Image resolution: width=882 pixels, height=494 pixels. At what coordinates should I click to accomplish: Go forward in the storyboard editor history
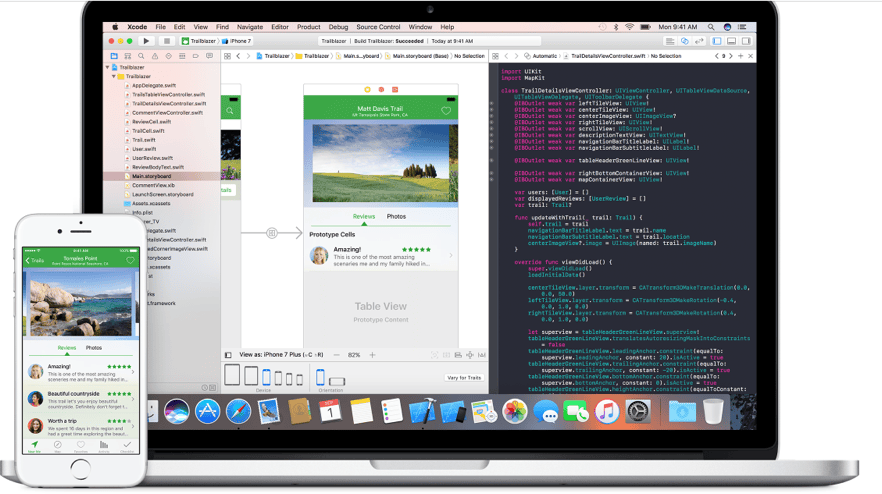(x=248, y=56)
